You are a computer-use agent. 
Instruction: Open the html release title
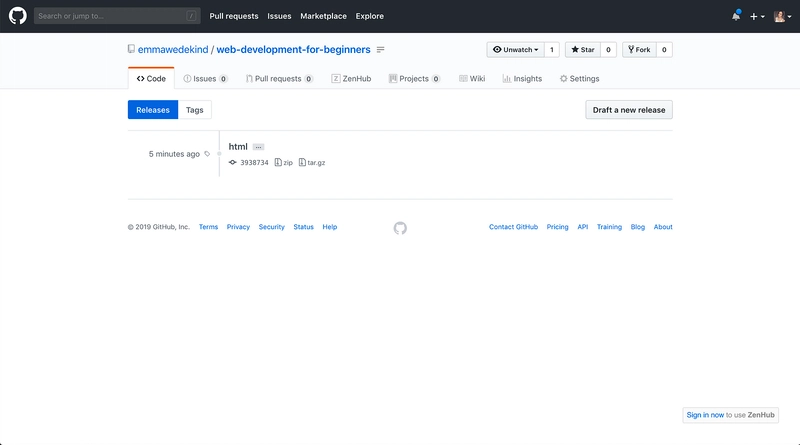[238, 146]
